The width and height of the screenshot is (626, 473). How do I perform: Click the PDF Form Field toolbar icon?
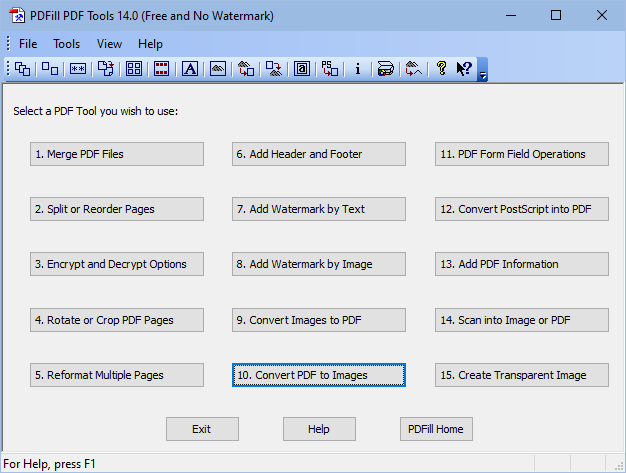click(x=302, y=69)
